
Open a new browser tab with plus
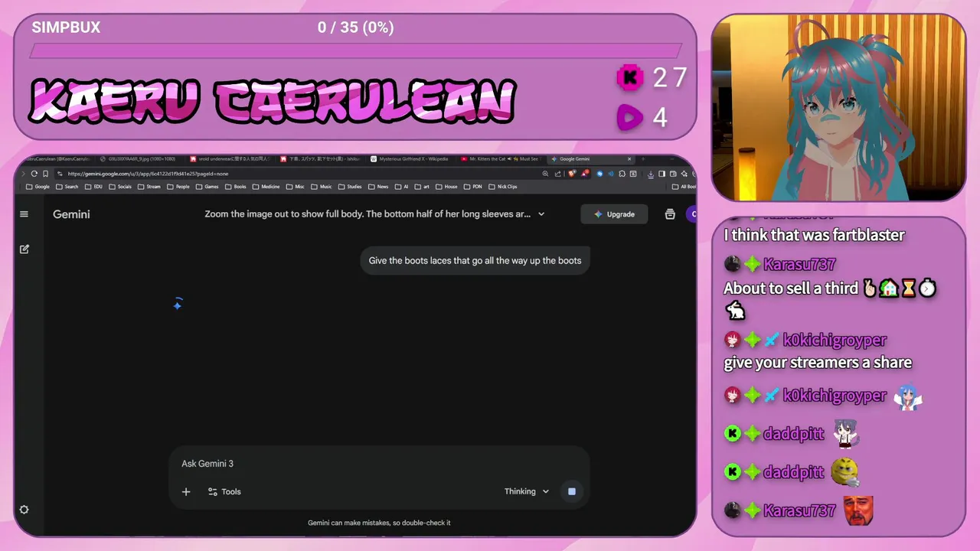643,159
